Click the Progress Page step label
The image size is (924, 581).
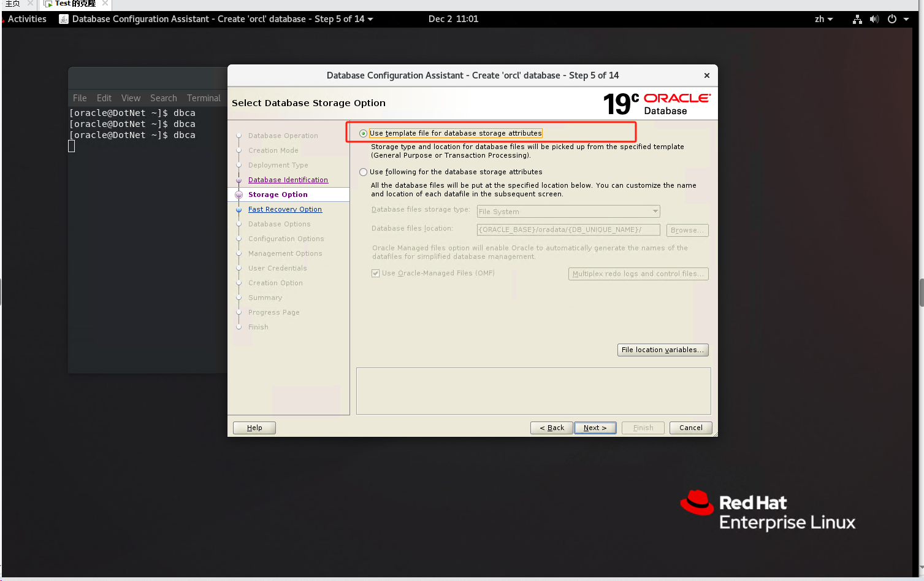point(274,312)
